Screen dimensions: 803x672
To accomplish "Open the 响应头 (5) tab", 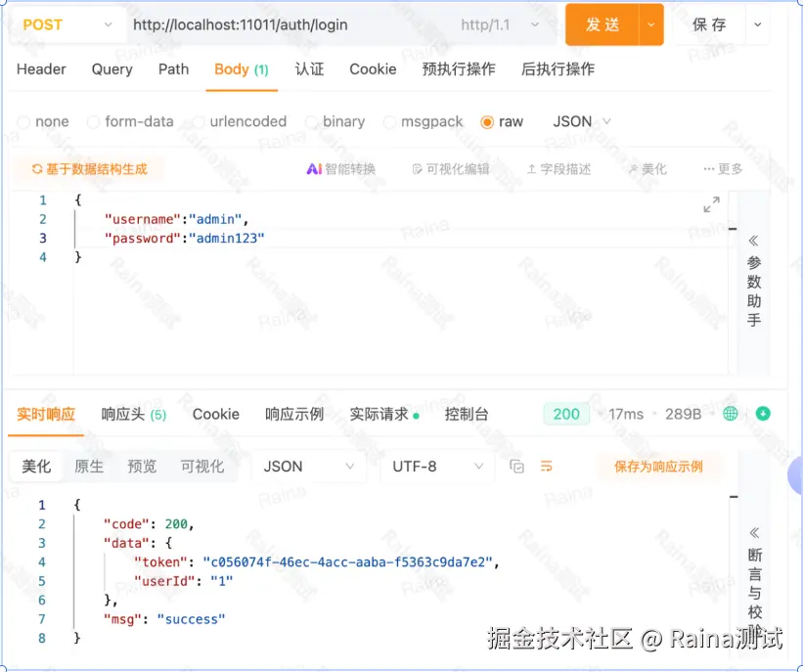I will pyautogui.click(x=133, y=414).
